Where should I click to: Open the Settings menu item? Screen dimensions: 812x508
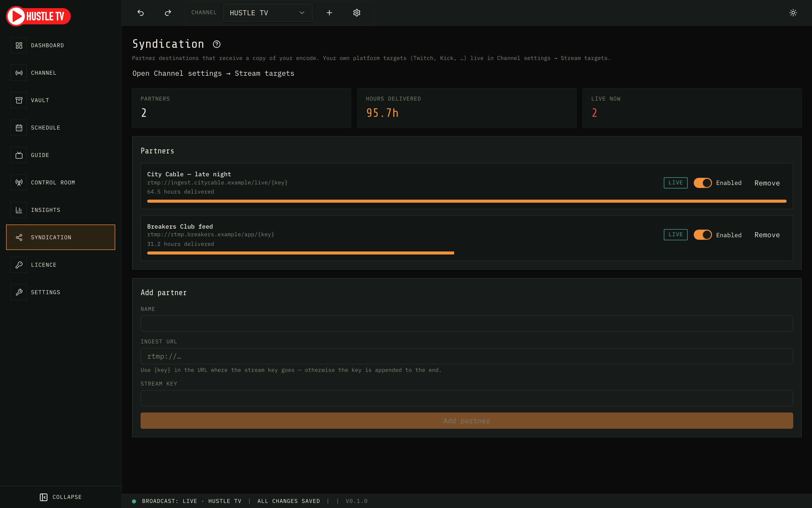tap(60, 292)
